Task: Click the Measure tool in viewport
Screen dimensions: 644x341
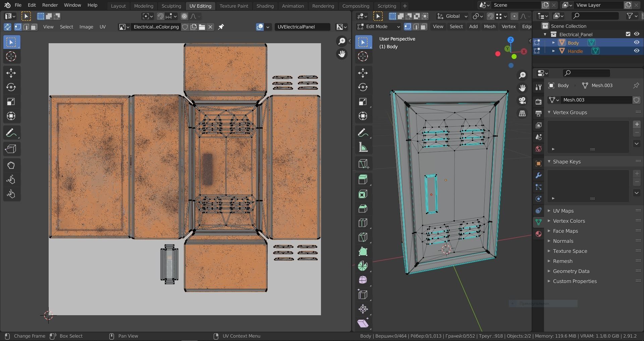Action: pos(363,147)
